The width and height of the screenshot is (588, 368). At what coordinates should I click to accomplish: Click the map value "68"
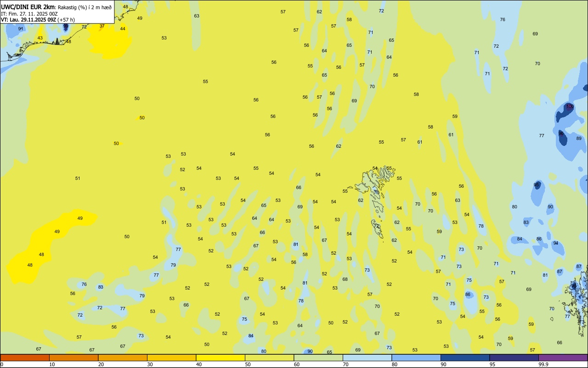[x=345, y=279]
